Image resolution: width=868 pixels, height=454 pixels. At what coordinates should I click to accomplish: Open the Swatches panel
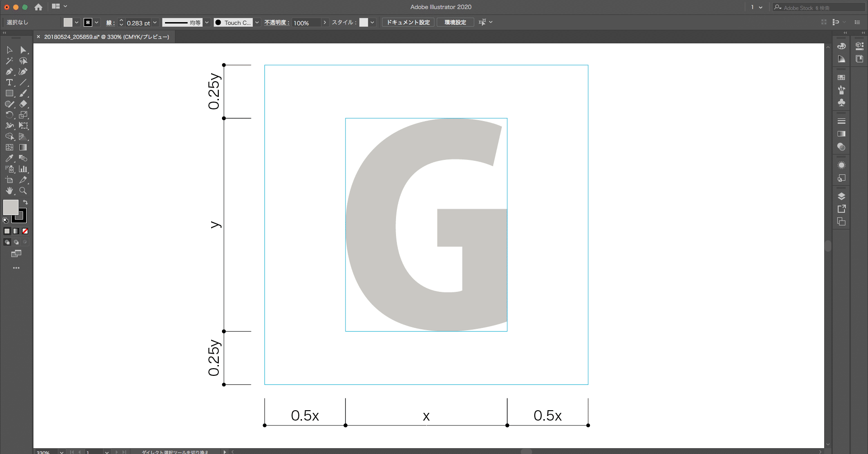coord(841,77)
